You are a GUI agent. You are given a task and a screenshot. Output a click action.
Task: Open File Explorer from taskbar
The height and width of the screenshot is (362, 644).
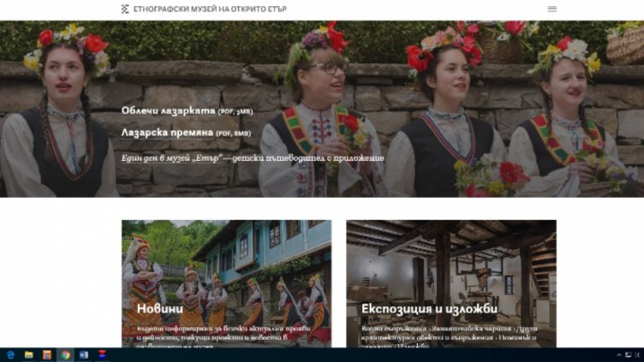[x=29, y=355]
